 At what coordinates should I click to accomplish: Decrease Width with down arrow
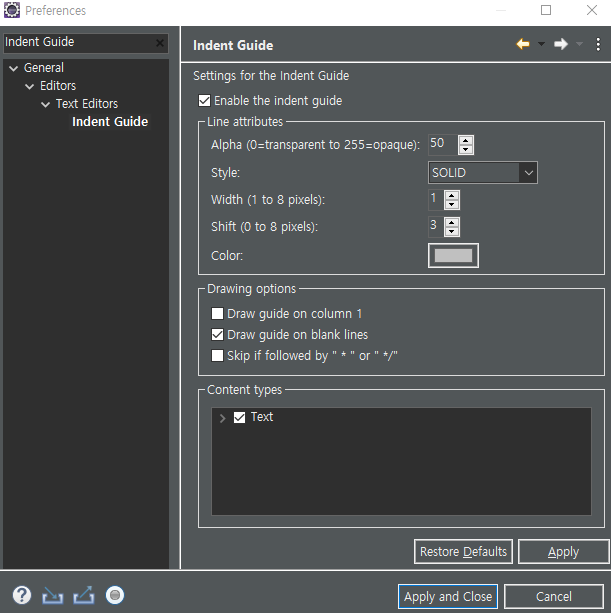[x=452, y=204]
